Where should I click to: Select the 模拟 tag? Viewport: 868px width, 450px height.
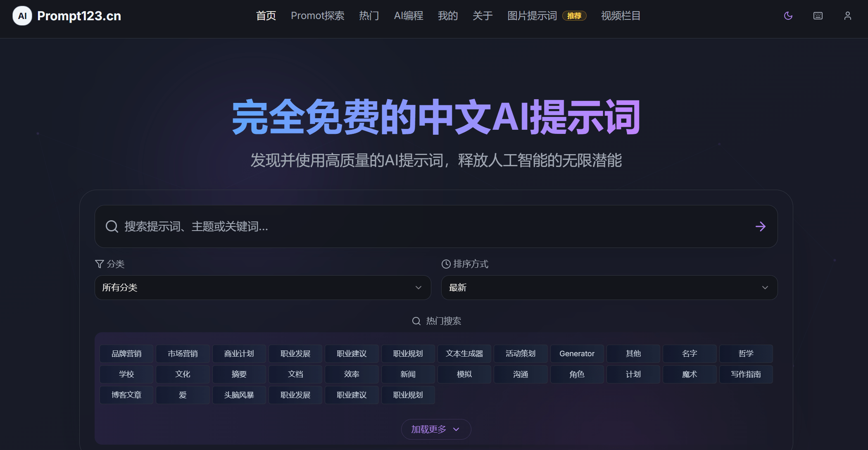(x=464, y=374)
